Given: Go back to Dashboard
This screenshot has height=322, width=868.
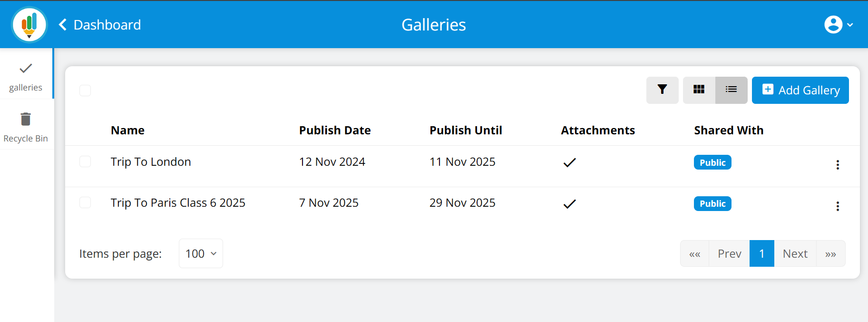Looking at the screenshot, I should [100, 25].
